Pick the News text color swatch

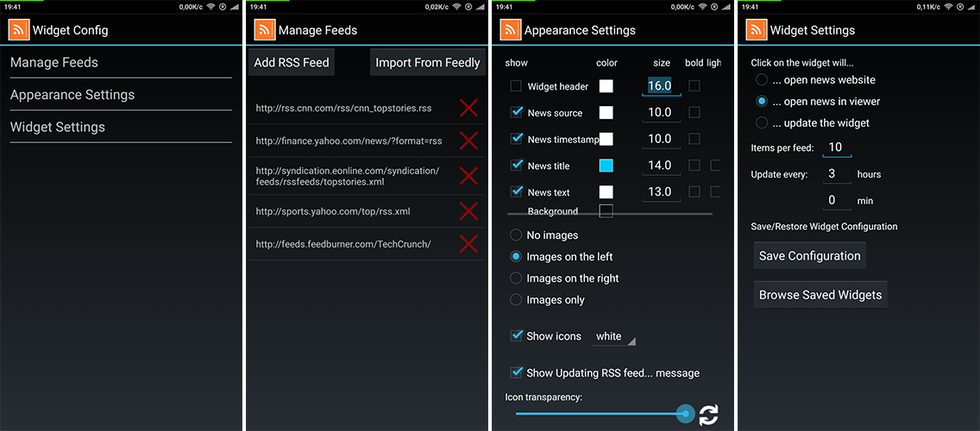point(606,191)
